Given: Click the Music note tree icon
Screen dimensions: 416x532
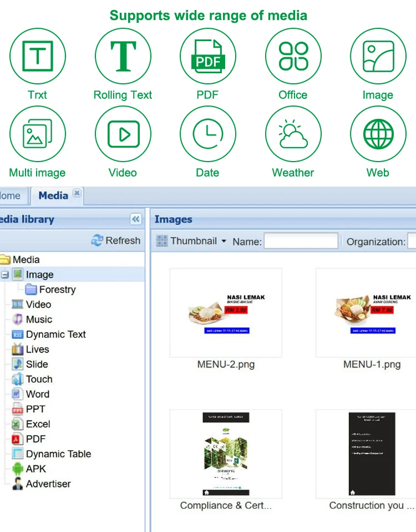Looking at the screenshot, I should coord(17,319).
